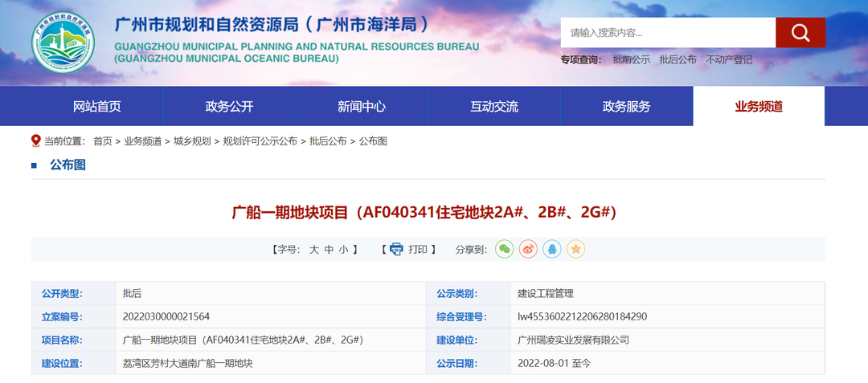Click the red location pin icon

point(35,141)
